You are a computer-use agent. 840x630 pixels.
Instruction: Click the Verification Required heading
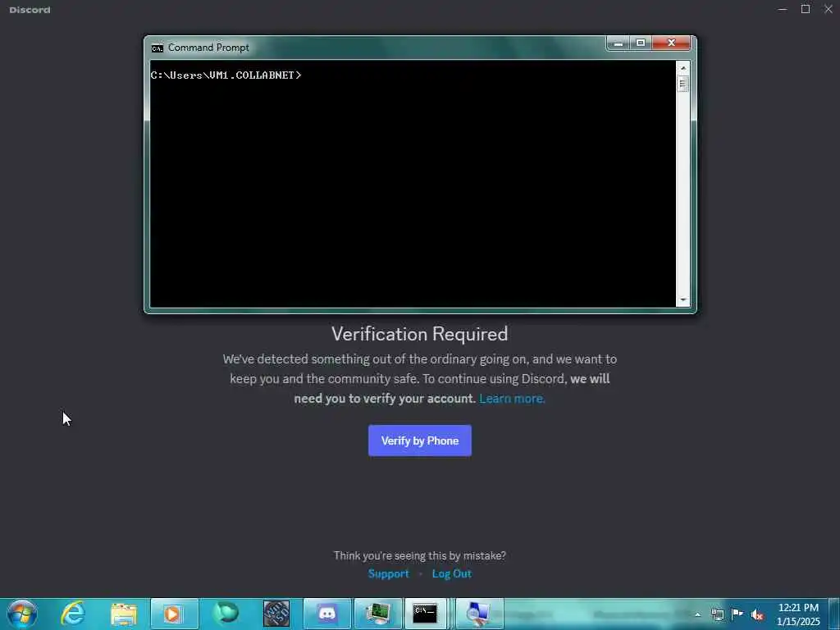click(x=419, y=334)
